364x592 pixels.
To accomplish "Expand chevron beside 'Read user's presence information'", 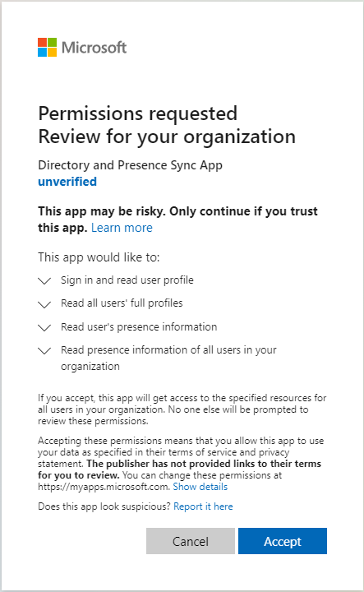I will tap(44, 328).
